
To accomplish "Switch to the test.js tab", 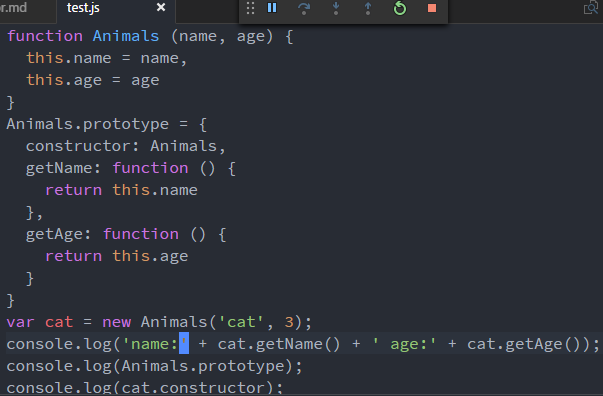I will point(83,8).
